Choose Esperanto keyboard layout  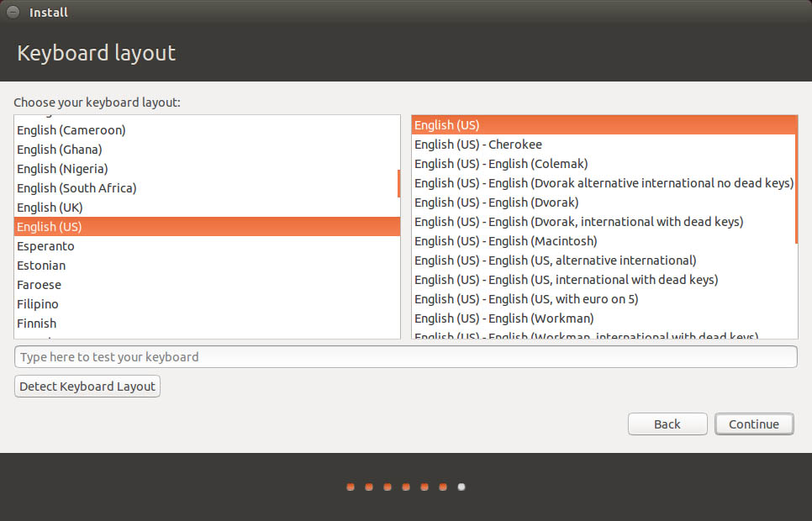click(207, 246)
